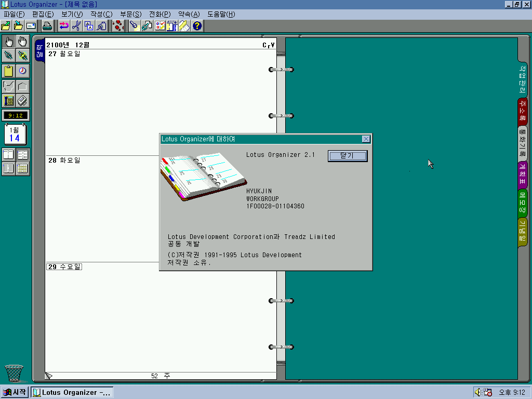Switch to week-per-page view icon
532x399 pixels.
9,169
